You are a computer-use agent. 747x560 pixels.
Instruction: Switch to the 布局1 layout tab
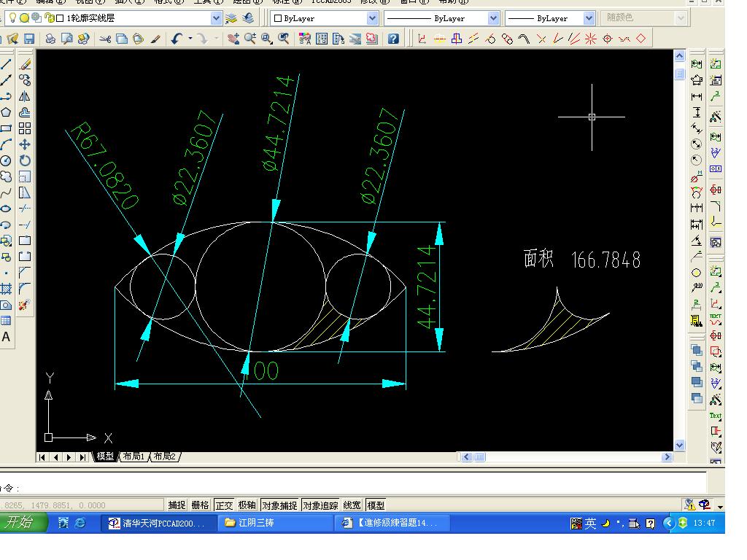pyautogui.click(x=133, y=456)
